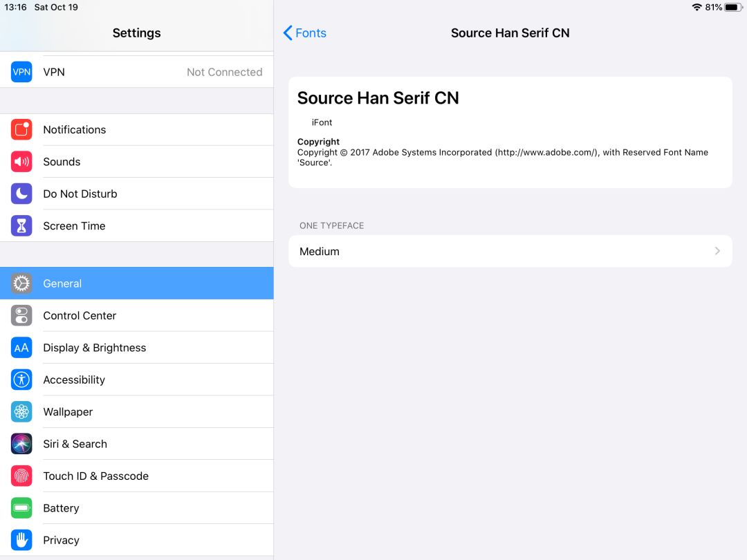The image size is (747, 560).
Task: Select General in settings list
Action: 137,283
